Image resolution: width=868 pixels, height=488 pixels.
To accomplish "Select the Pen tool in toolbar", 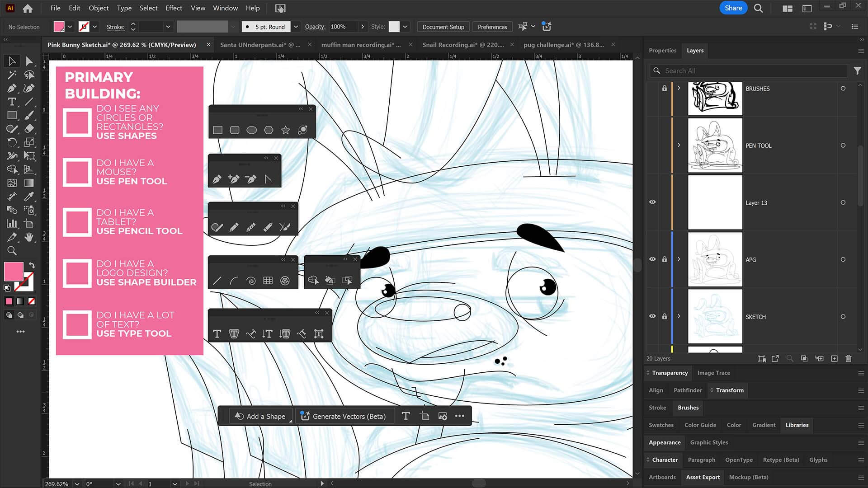I will point(12,88).
